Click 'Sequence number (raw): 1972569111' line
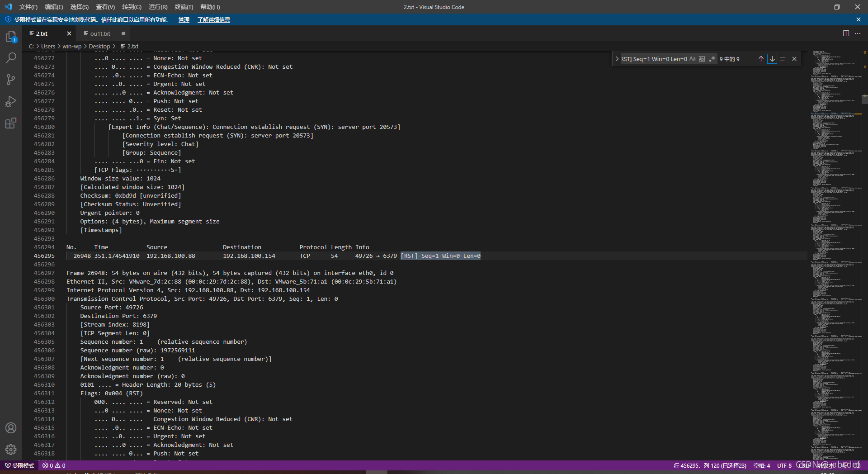Image resolution: width=868 pixels, height=474 pixels. coord(137,351)
